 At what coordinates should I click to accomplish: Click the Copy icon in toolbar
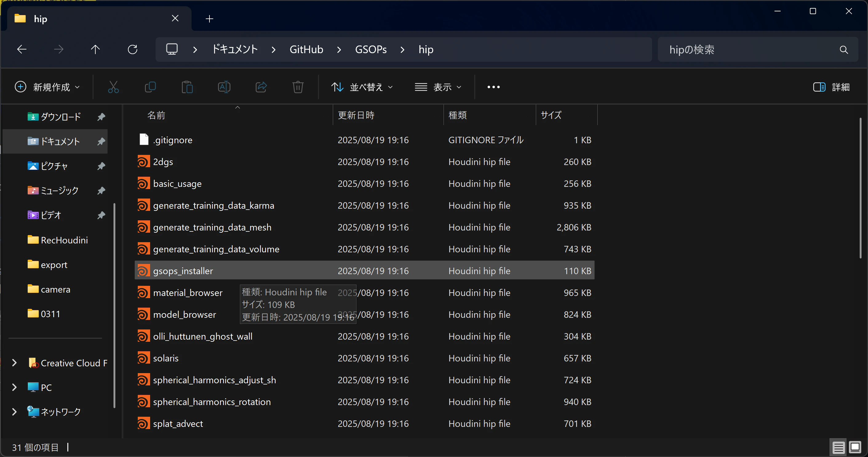(x=150, y=87)
